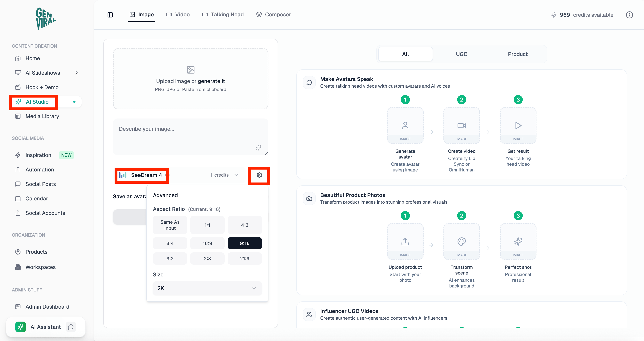644x341 pixels.
Task: Click the Transform scene palette icon tile
Action: pyautogui.click(x=462, y=242)
